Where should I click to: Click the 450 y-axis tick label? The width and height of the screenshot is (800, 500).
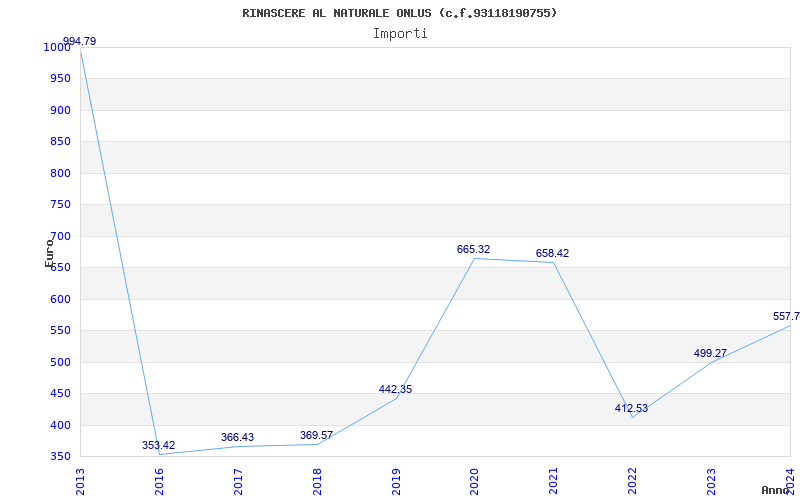pyautogui.click(x=60, y=394)
